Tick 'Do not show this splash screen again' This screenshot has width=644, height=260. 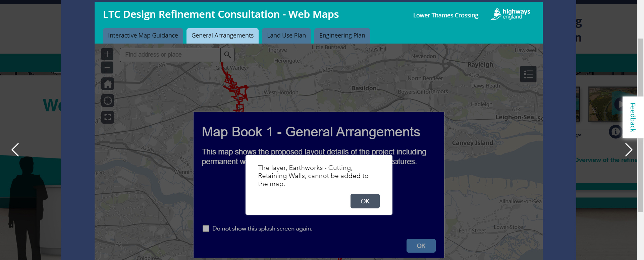[x=206, y=229]
